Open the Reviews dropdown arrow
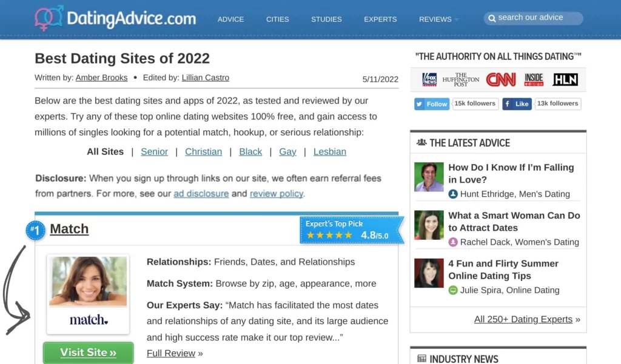The width and height of the screenshot is (621, 364). [457, 19]
